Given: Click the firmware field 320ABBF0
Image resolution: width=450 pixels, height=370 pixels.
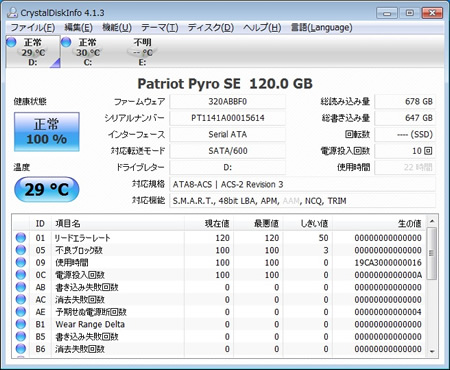Looking at the screenshot, I should pyautogui.click(x=228, y=101).
